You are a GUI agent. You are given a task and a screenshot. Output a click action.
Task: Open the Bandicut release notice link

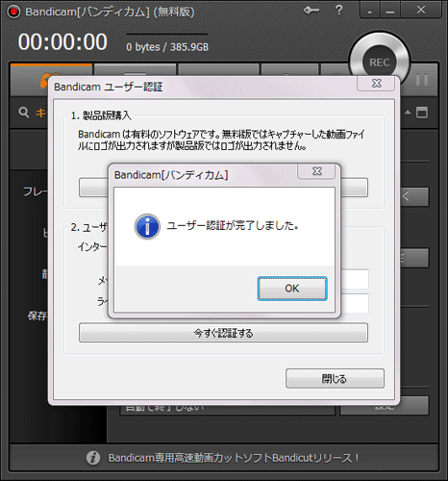[234, 458]
